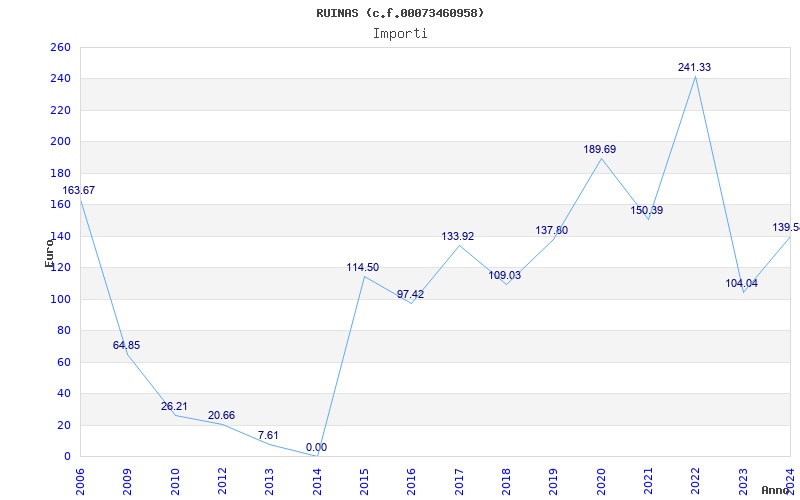This screenshot has height=500, width=800.
Task: Select the 2010 year tick label
Action: click(175, 482)
